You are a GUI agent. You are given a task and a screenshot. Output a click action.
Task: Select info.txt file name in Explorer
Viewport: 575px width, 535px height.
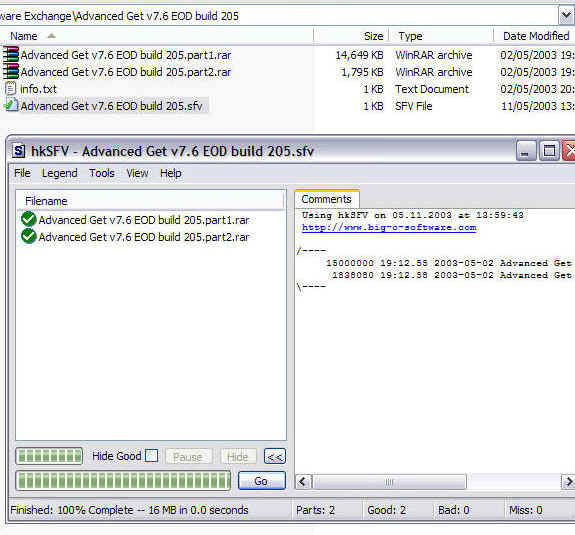(x=39, y=89)
